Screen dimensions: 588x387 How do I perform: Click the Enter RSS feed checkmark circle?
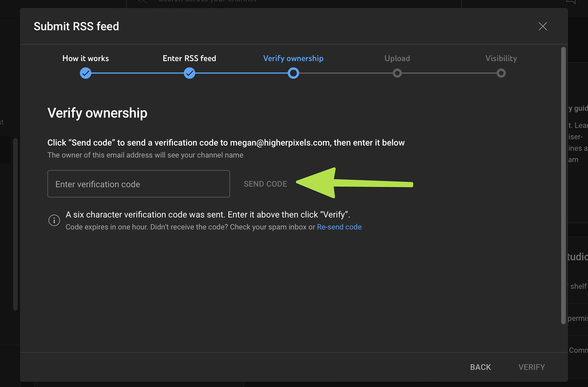coord(190,73)
